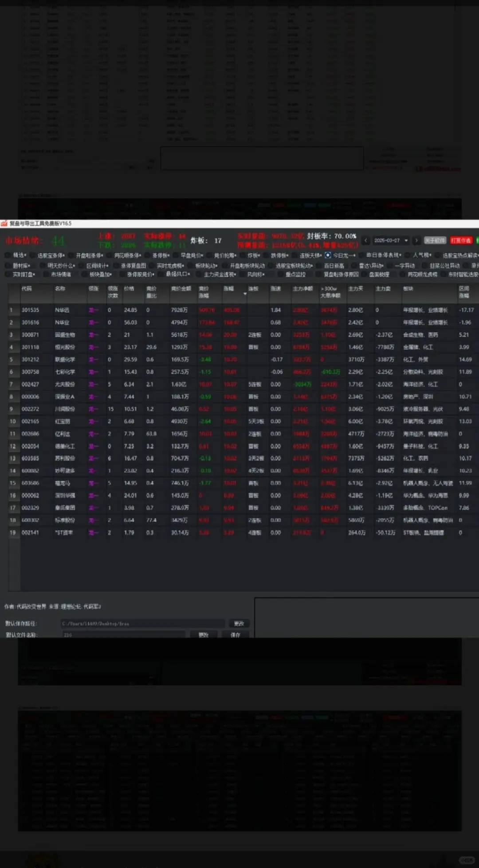
Task: Go to the previous date arrow
Action: (366, 240)
